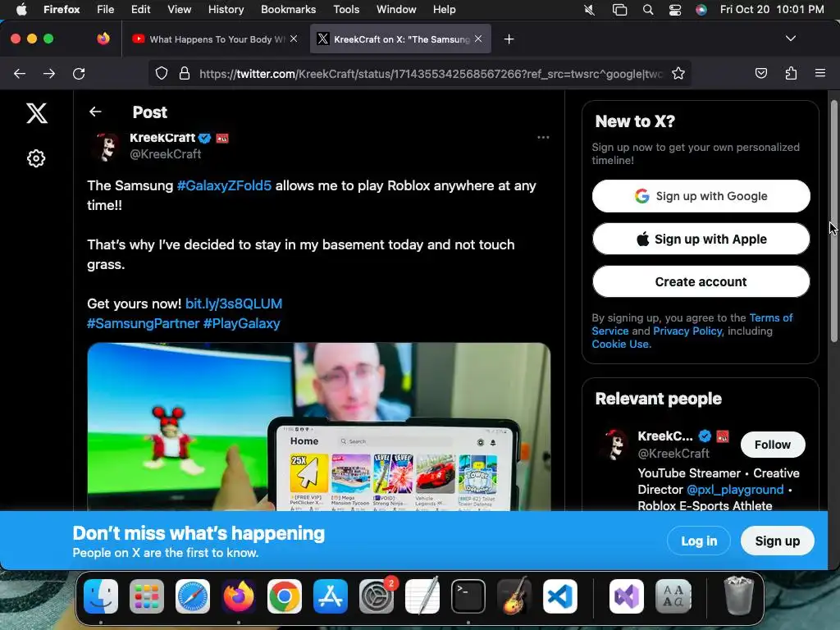Screen dimensions: 840x630
Task: Click the page's vertical scrollbar thumb
Action: pyautogui.click(x=833, y=221)
